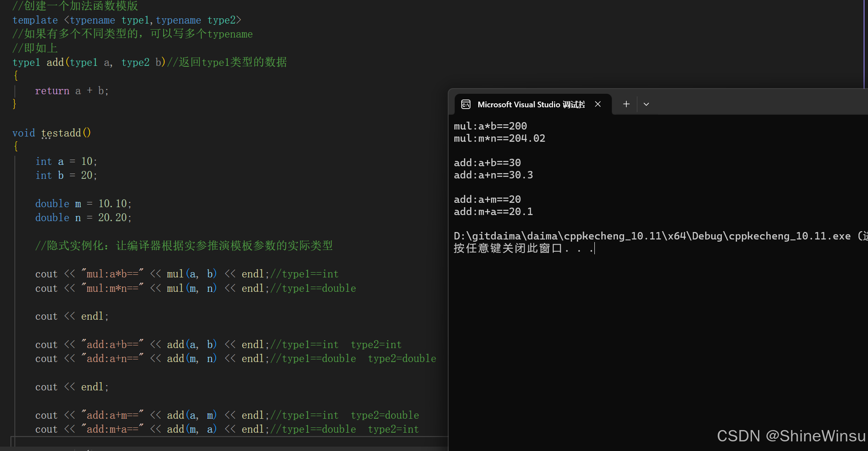Viewport: 868px width, 451px height.
Task: Click the 'template' keyword in the code editor
Action: 35,20
